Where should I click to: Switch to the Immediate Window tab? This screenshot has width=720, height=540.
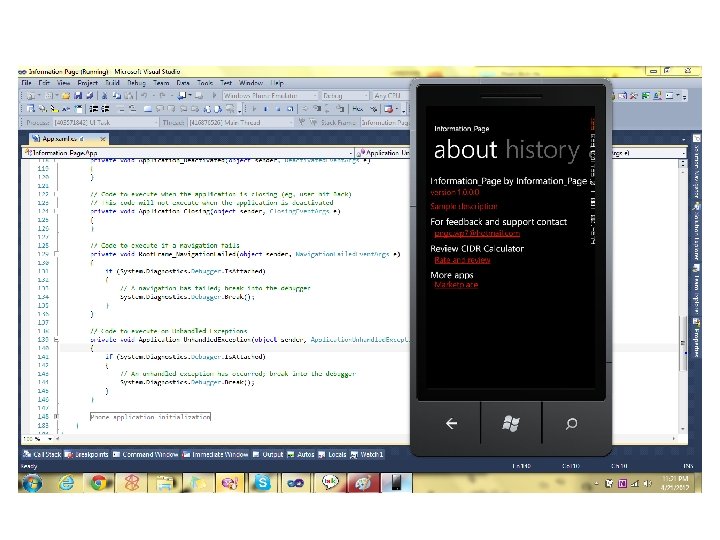tap(215, 454)
